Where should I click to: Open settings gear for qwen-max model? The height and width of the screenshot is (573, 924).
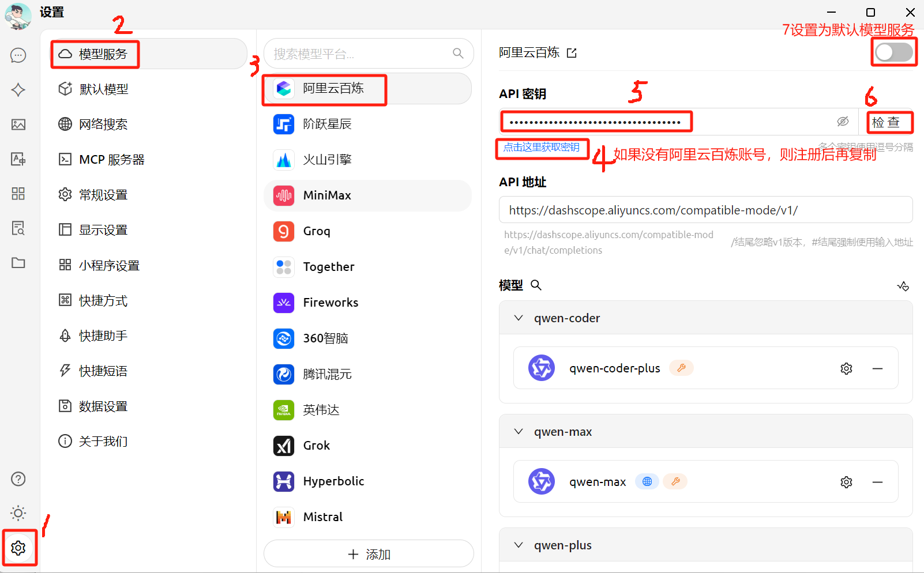click(x=846, y=482)
